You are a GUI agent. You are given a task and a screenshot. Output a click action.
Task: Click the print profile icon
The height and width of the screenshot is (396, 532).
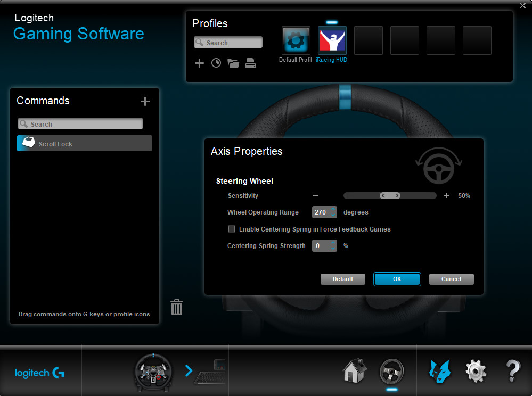250,63
